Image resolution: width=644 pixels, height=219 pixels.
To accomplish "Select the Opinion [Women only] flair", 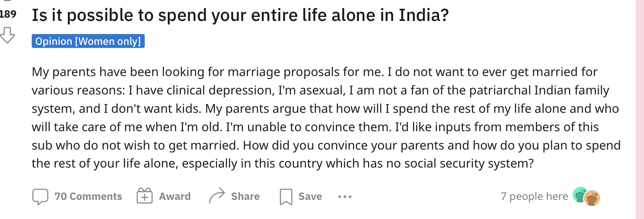I will [x=88, y=41].
